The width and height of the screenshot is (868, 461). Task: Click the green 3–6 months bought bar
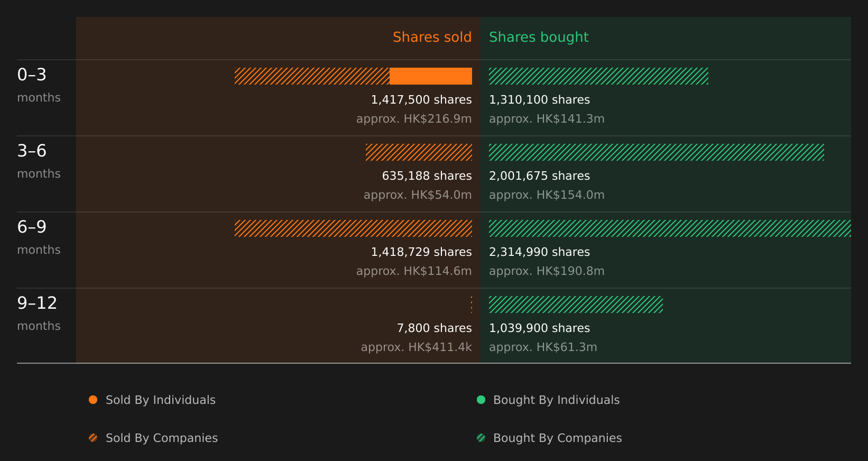pos(657,152)
